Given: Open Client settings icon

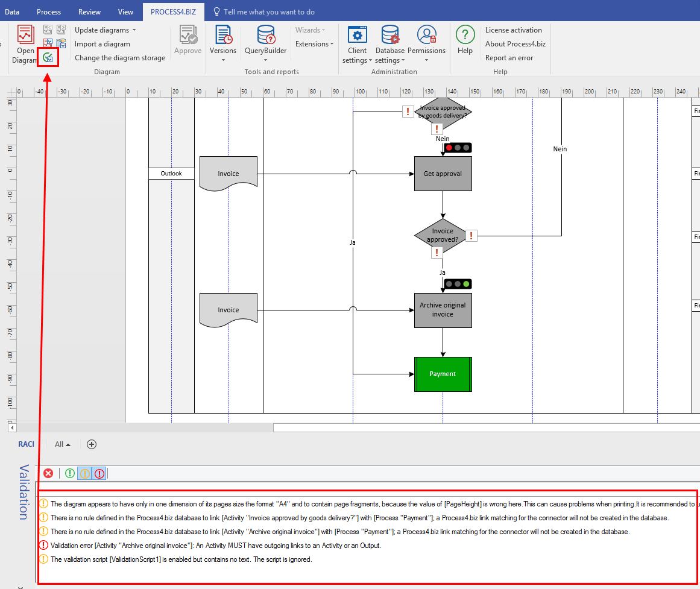Looking at the screenshot, I should pos(357,35).
